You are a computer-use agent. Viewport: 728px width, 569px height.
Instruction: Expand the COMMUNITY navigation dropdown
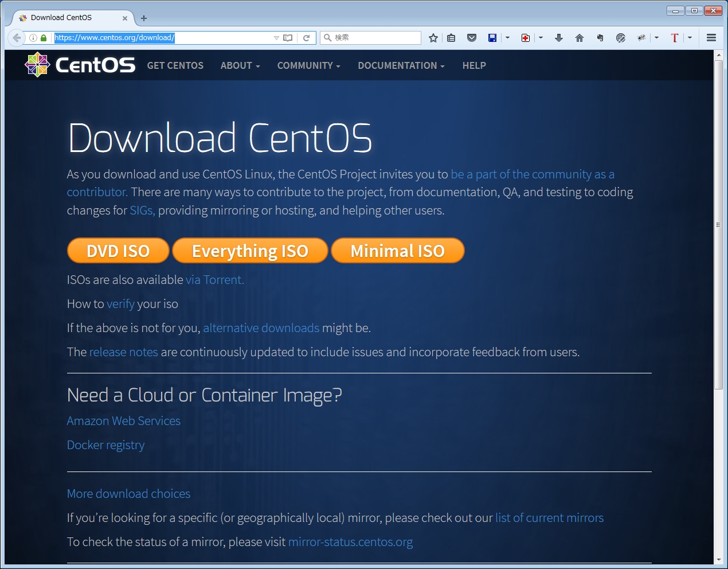(x=308, y=65)
